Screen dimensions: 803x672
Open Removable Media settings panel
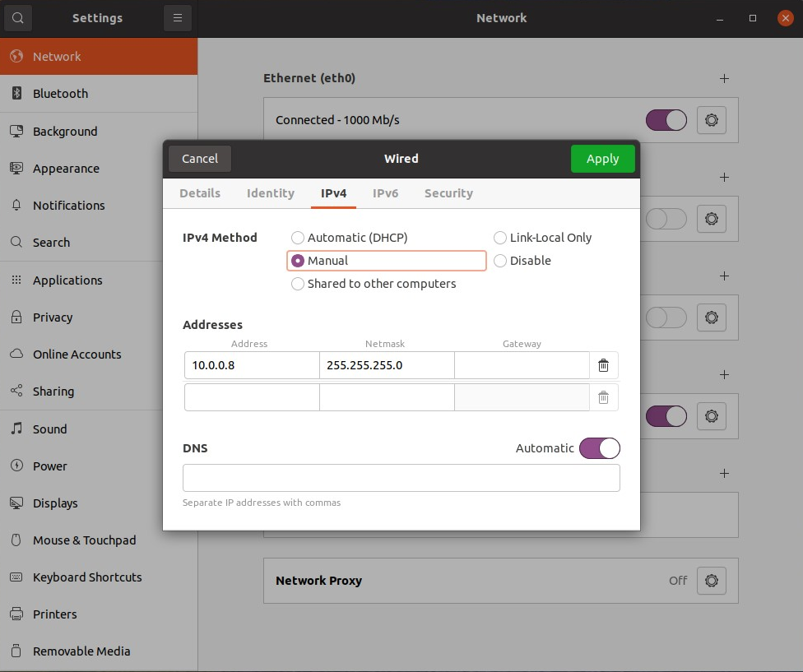pyautogui.click(x=99, y=651)
